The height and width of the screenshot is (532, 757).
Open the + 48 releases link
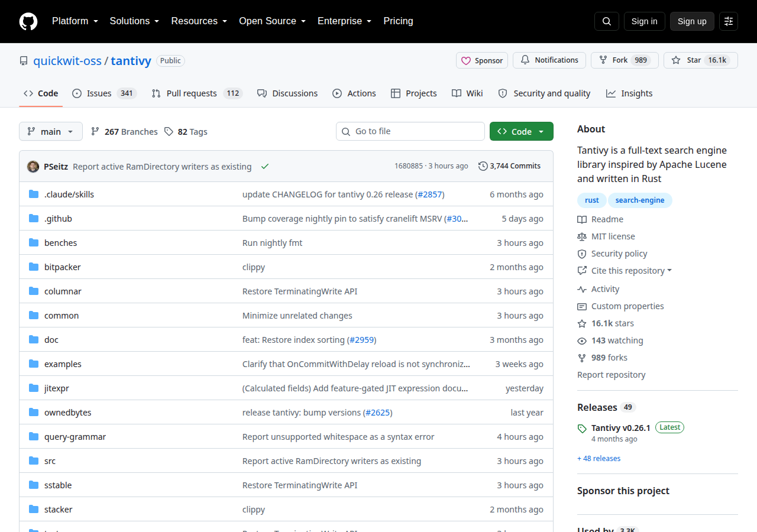(599, 458)
